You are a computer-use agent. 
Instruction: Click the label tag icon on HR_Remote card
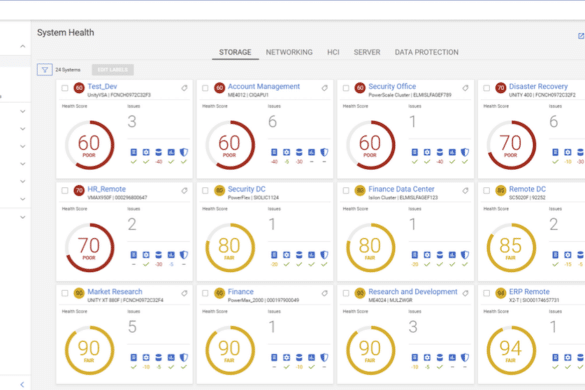[x=184, y=191]
